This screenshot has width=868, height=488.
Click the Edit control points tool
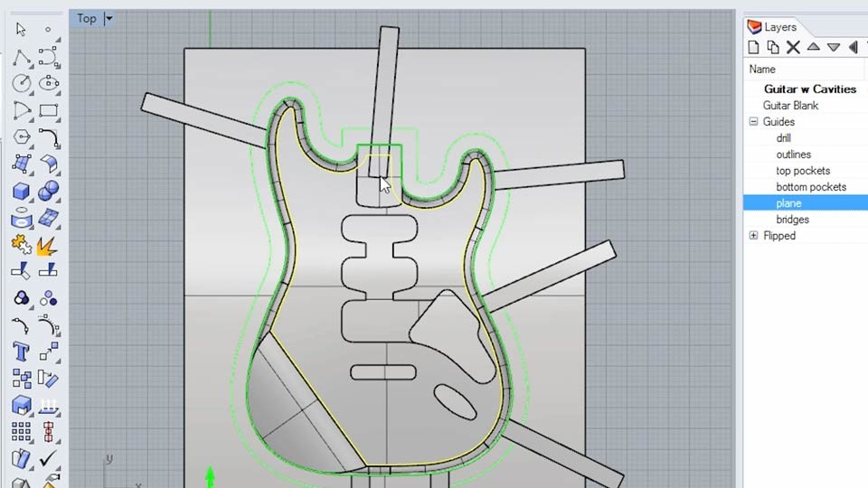pyautogui.click(x=21, y=325)
